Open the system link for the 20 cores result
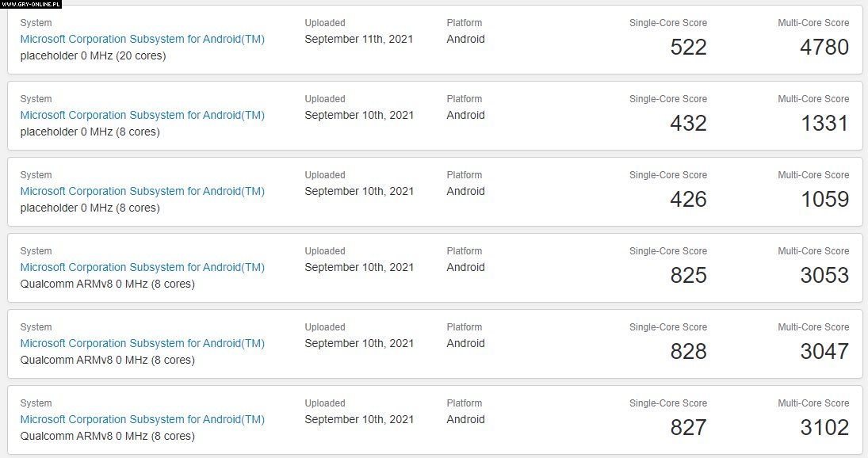The width and height of the screenshot is (868, 458). pos(142,40)
